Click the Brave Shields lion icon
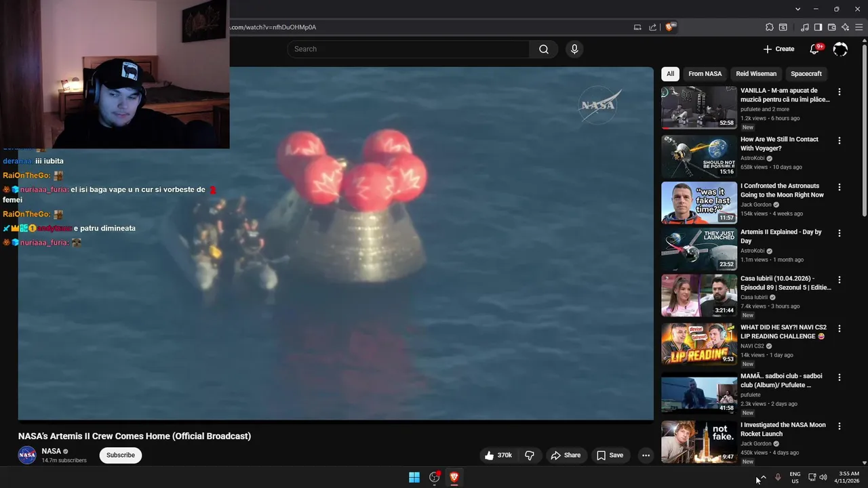The image size is (868, 488). point(670,27)
